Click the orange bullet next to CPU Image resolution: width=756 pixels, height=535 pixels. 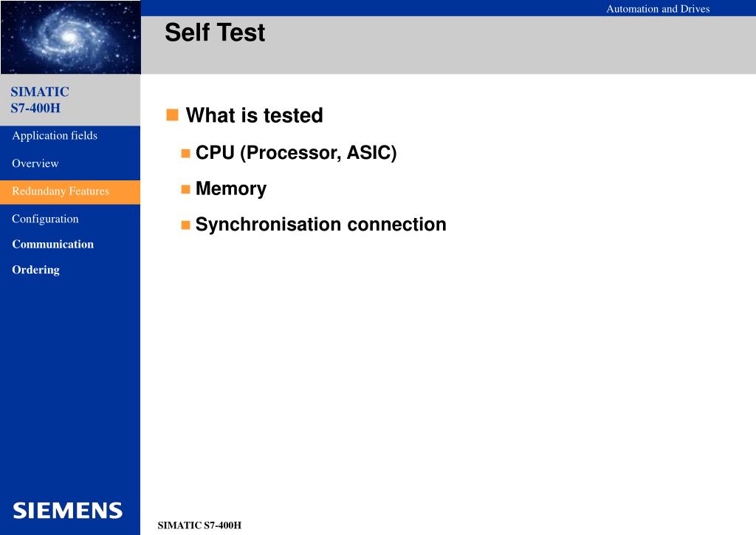coord(185,154)
